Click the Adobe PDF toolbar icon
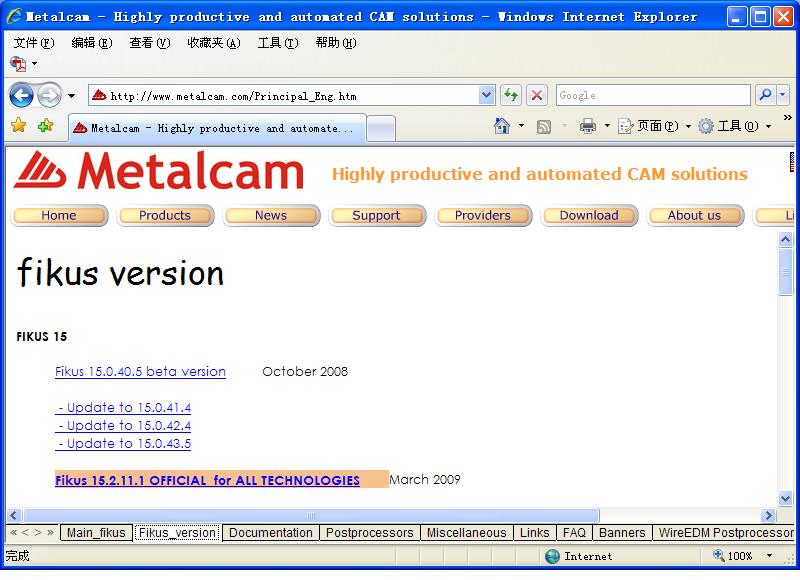Viewport: 800px width, 580px height. [x=19, y=64]
